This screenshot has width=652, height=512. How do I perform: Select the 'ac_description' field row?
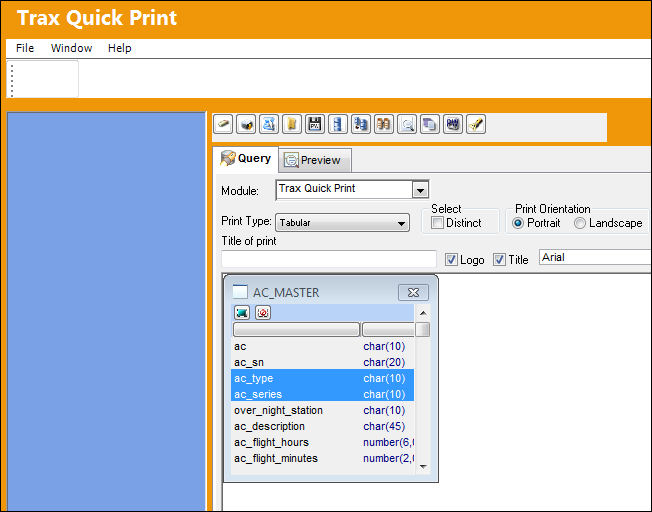(x=323, y=426)
